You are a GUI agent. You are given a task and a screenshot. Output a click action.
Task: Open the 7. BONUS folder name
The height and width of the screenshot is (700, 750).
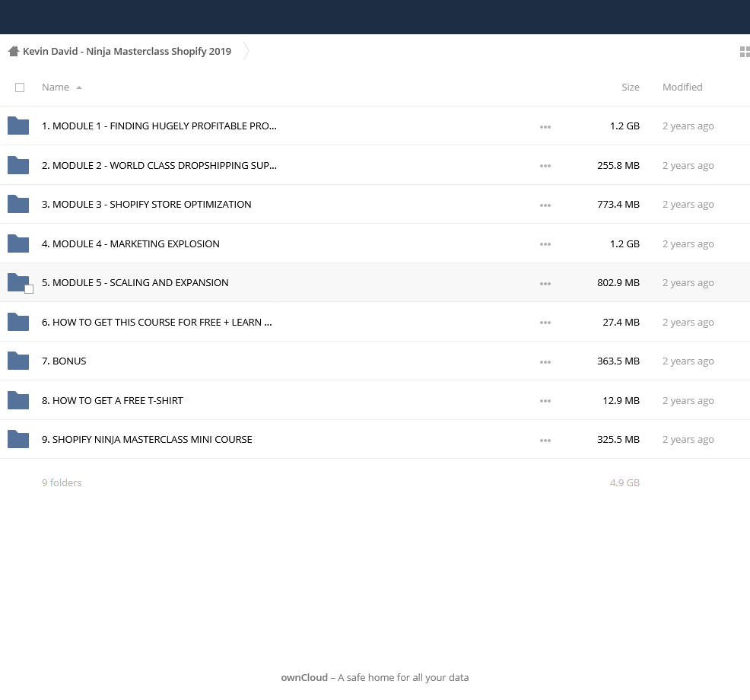(64, 361)
